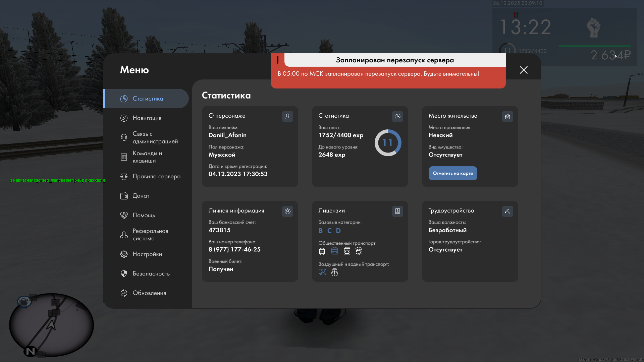Click the circular minimap
644x362 pixels.
[51, 324]
